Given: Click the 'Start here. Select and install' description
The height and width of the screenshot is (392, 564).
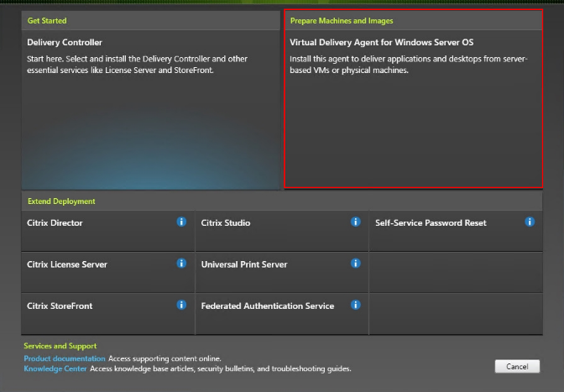Looking at the screenshot, I should click(x=137, y=65).
